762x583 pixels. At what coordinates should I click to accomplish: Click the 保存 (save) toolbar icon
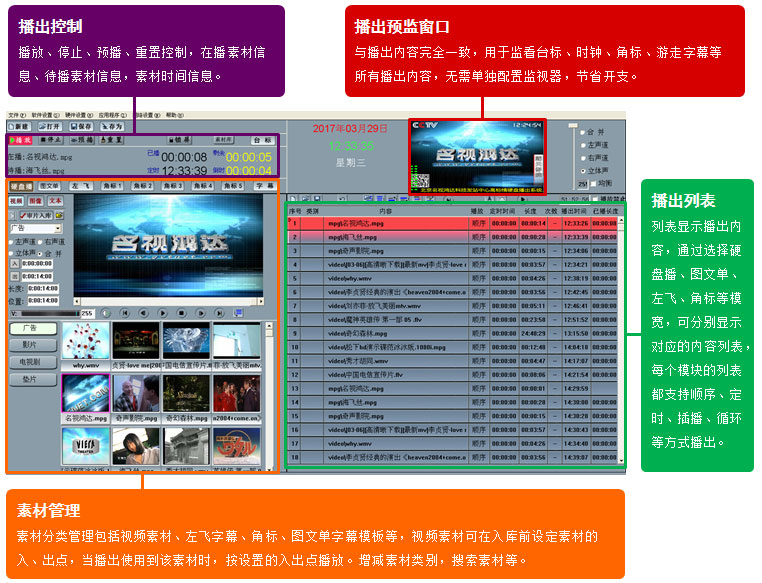pos(81,127)
